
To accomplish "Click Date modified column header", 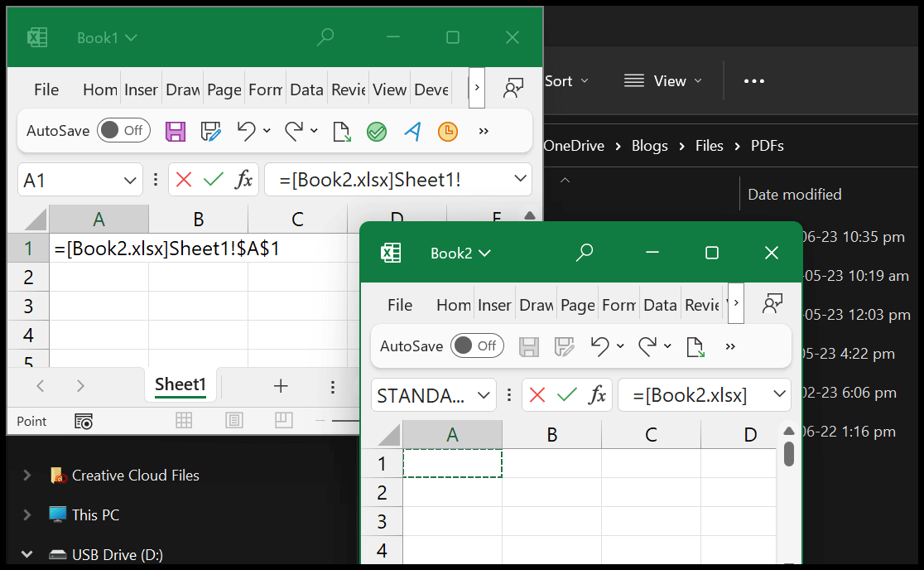I will [x=794, y=194].
